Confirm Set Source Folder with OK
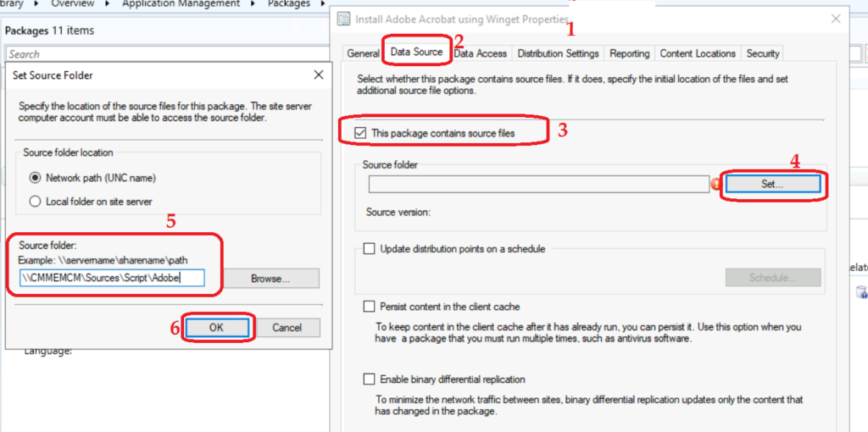The image size is (868, 432). click(216, 328)
